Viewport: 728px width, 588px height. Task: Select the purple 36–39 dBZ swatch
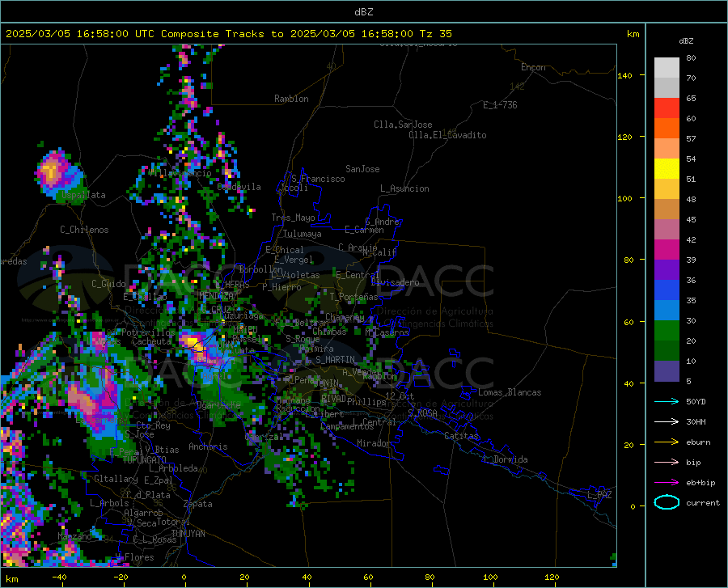(667, 270)
